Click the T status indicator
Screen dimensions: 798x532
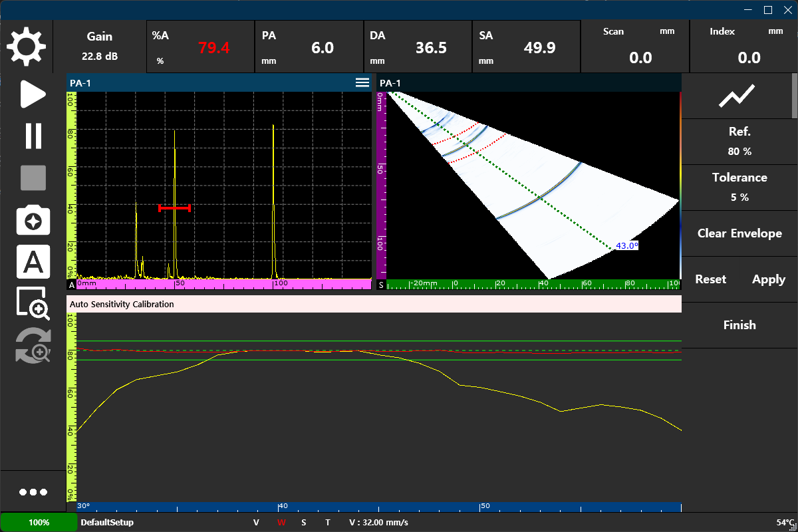327,523
